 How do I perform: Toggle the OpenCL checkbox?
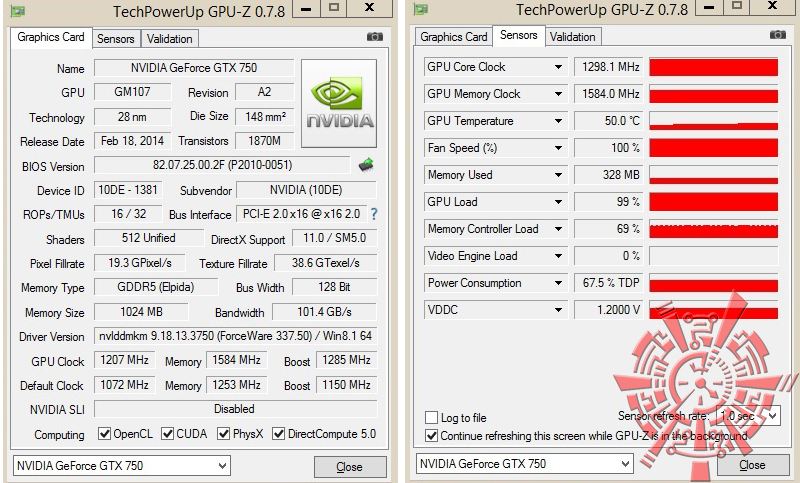[105, 434]
